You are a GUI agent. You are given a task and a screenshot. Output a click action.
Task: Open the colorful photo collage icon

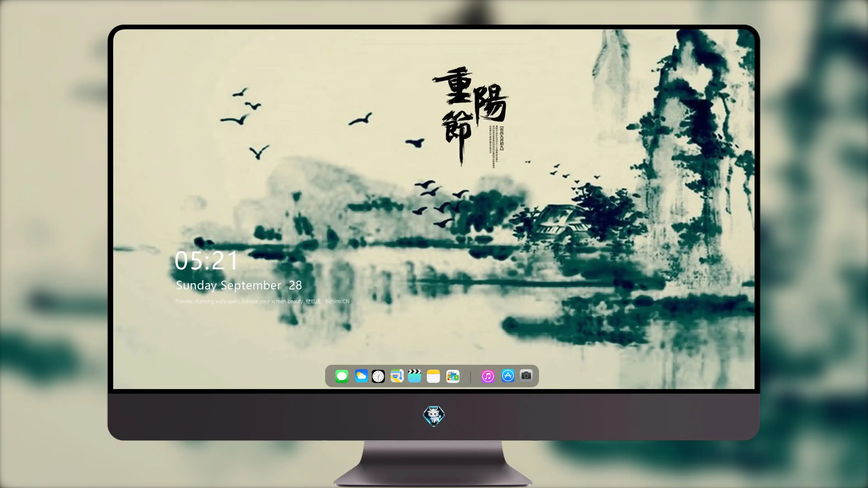453,376
